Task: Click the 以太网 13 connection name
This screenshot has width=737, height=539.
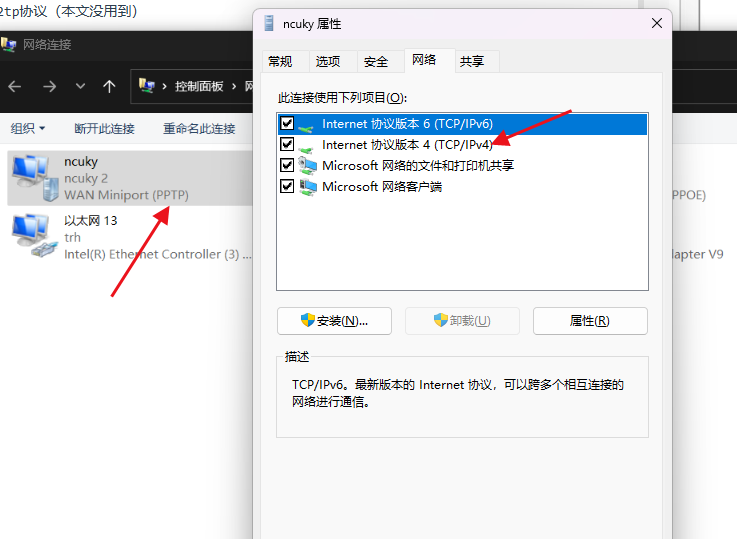Action: click(91, 220)
